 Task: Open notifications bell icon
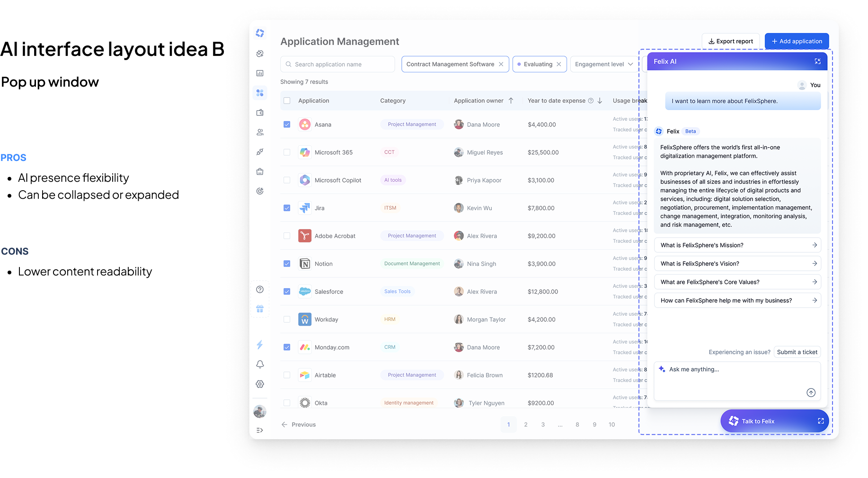click(x=260, y=364)
